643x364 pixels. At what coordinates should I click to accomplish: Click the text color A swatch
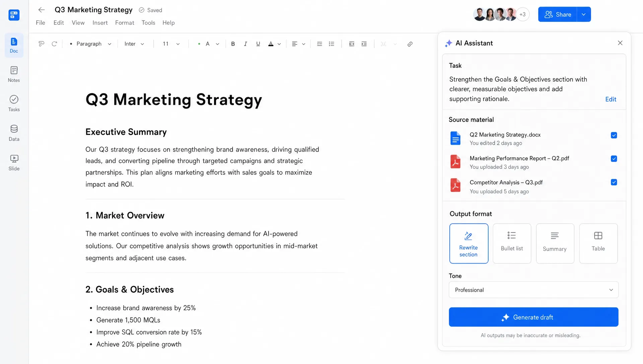pyautogui.click(x=271, y=44)
